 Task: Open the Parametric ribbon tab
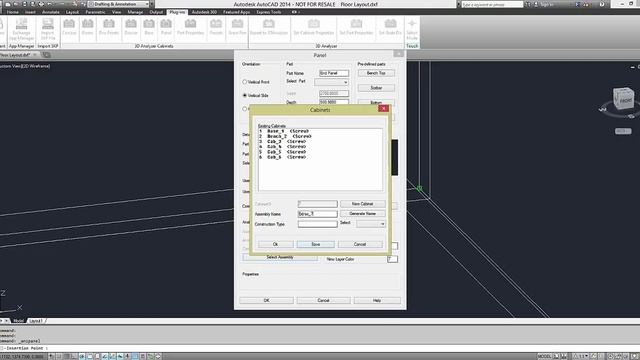tap(95, 12)
